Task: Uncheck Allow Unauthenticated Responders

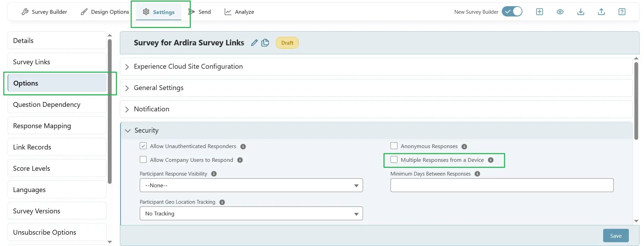Action: click(143, 146)
